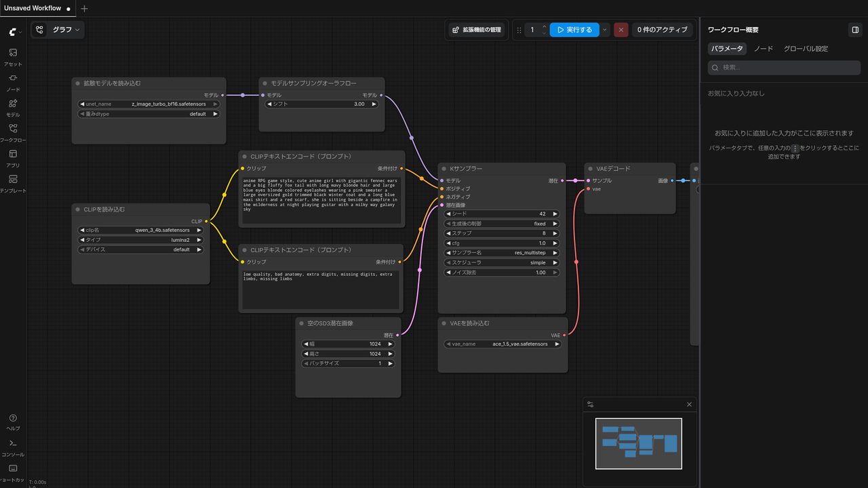Decrease the batch count beside 実行する
Viewport: 868px width, 488px height.
click(x=544, y=33)
